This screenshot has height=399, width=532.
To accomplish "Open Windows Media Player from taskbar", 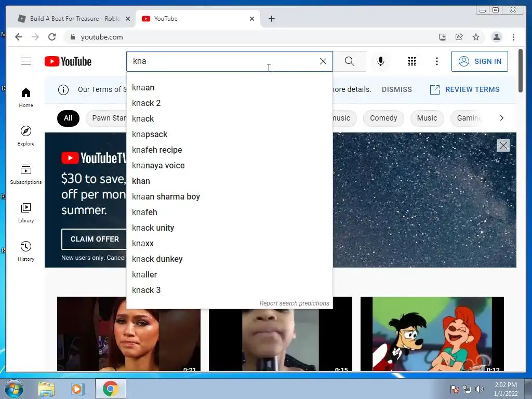I will pos(77,389).
